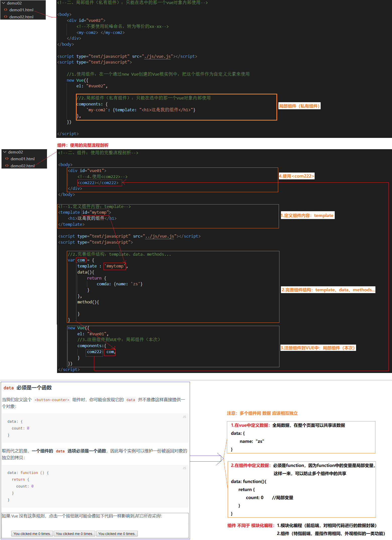Click the demo02.html file icon in lower explorer
The width and height of the screenshot is (392, 540).
[x=7, y=166]
